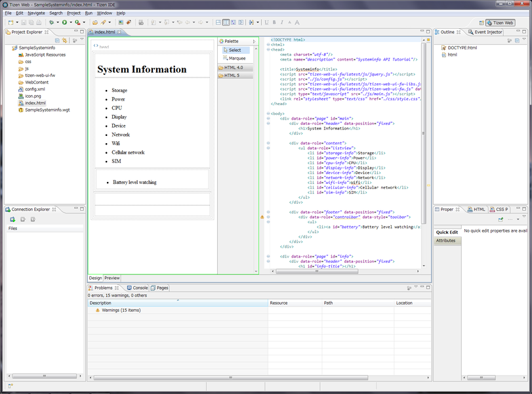Screen dimensions: 532x394
Task: Open Project Explorer view menu
Action: [82, 40]
